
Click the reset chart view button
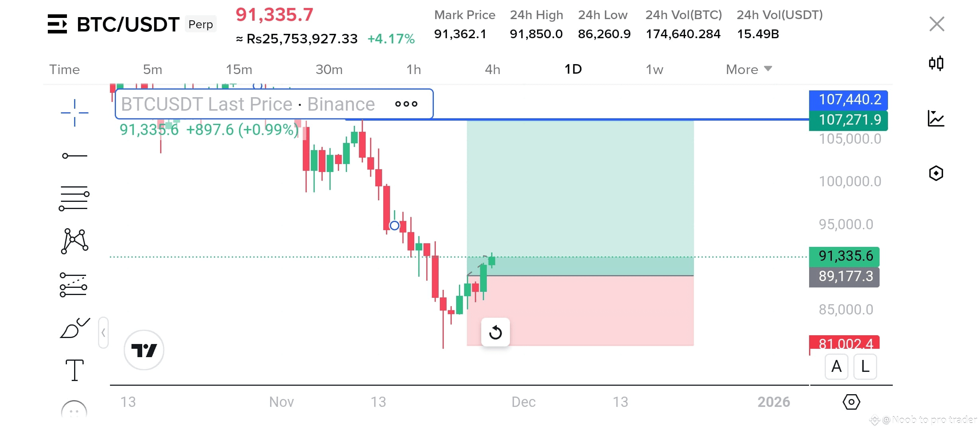(495, 332)
